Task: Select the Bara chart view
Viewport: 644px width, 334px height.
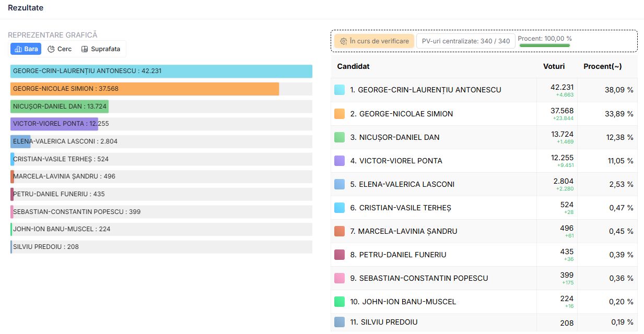Action: [x=26, y=49]
